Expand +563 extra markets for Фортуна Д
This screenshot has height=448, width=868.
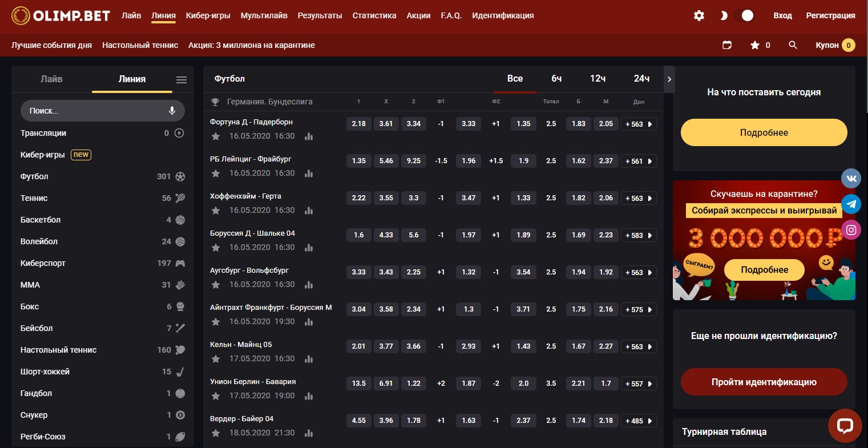click(638, 124)
